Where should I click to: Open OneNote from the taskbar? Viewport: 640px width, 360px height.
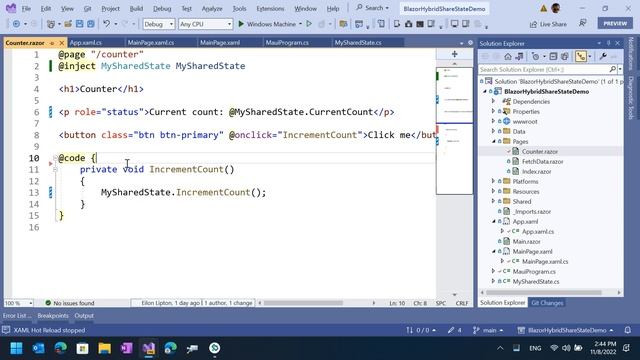[127, 348]
